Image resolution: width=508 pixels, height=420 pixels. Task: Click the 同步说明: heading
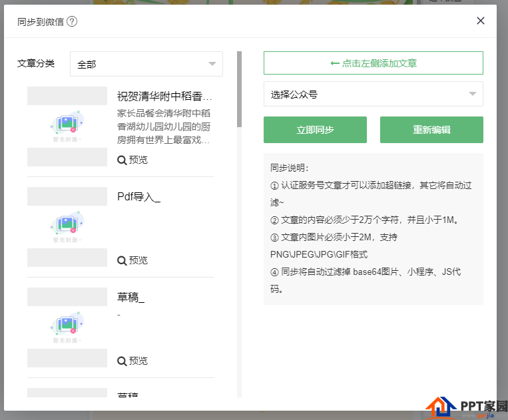(x=290, y=168)
